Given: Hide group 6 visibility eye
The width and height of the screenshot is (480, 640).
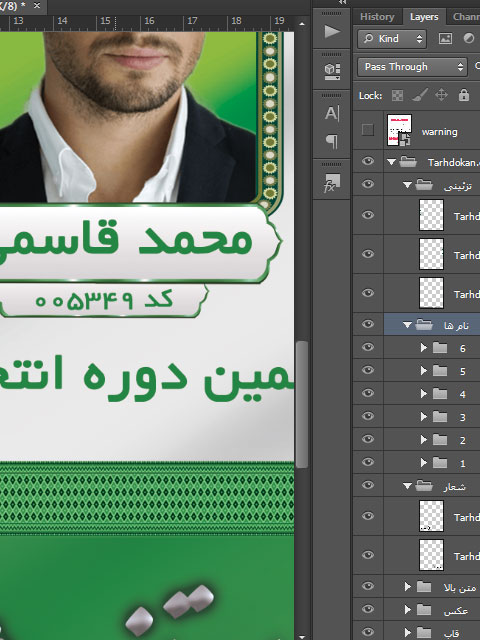Looking at the screenshot, I should (x=368, y=347).
